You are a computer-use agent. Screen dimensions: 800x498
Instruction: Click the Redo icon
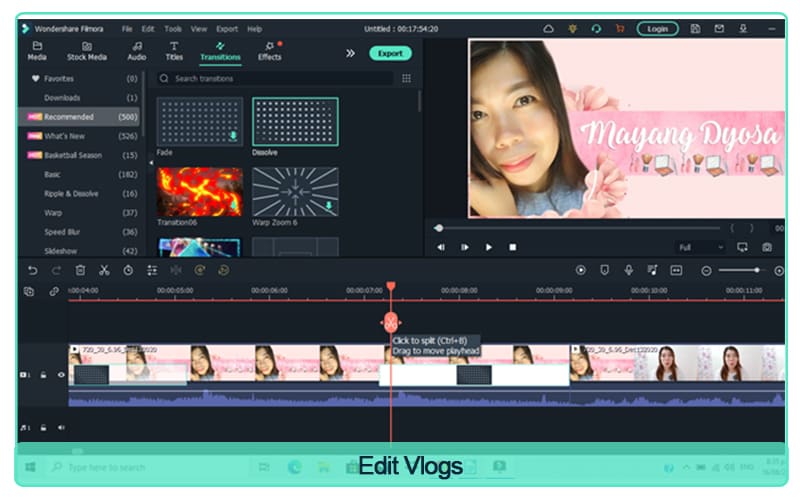click(x=56, y=270)
